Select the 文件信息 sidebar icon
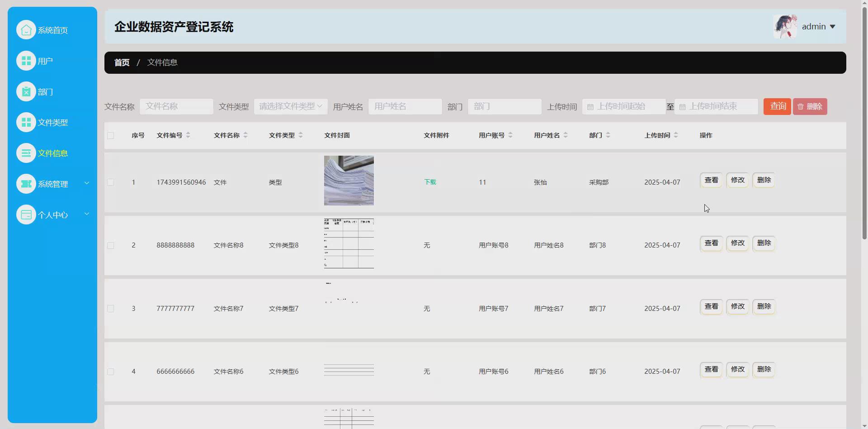Viewport: 868px width, 429px height. 26,153
